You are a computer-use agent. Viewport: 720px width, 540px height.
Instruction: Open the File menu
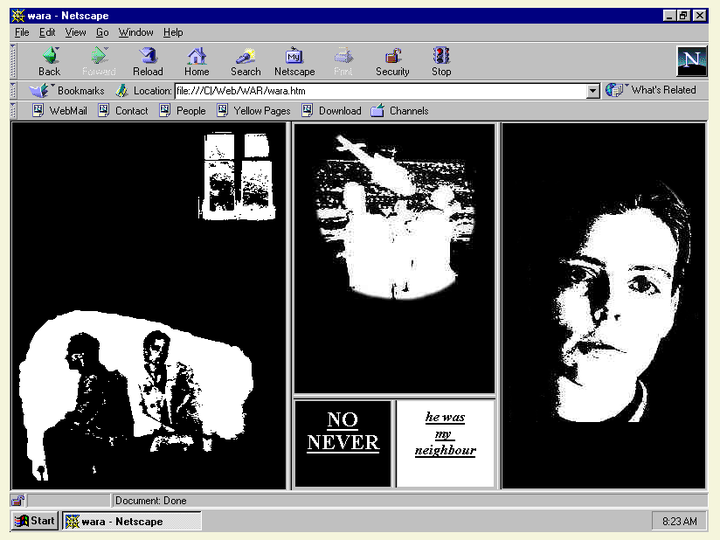tap(22, 32)
